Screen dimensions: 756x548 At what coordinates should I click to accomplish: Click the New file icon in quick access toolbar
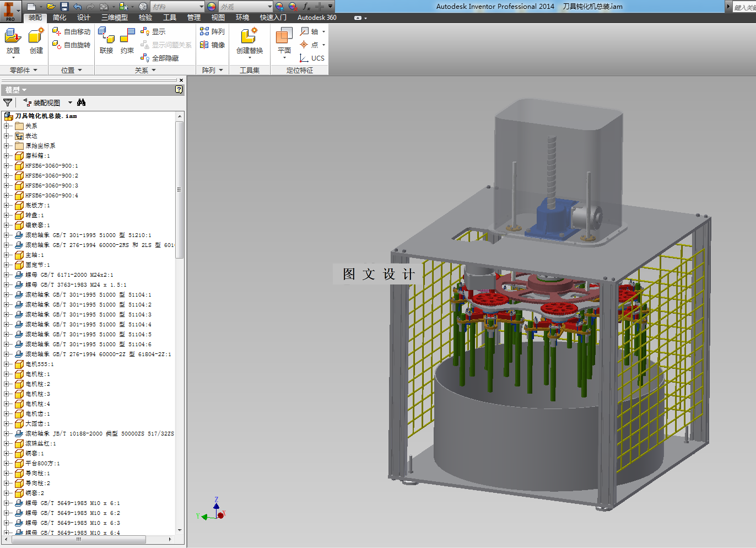31,7
